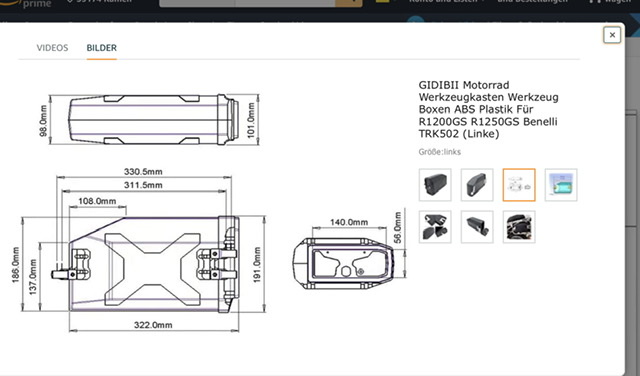Expand the search category dropdown

click(197, 2)
